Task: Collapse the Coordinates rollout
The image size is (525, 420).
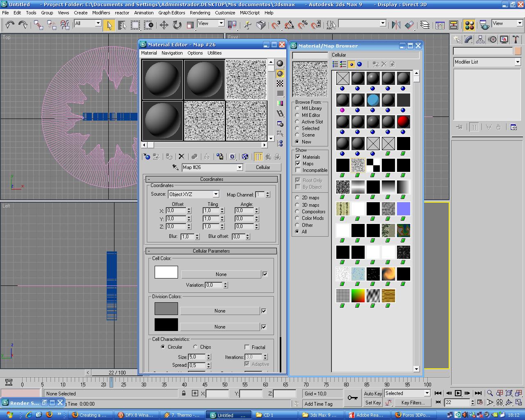Action: pos(212,179)
